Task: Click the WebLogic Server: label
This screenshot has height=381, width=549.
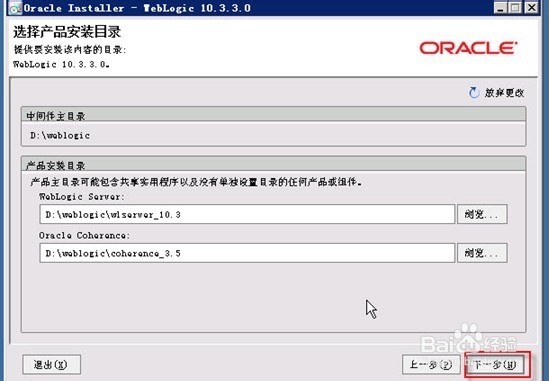Action: tap(82, 197)
